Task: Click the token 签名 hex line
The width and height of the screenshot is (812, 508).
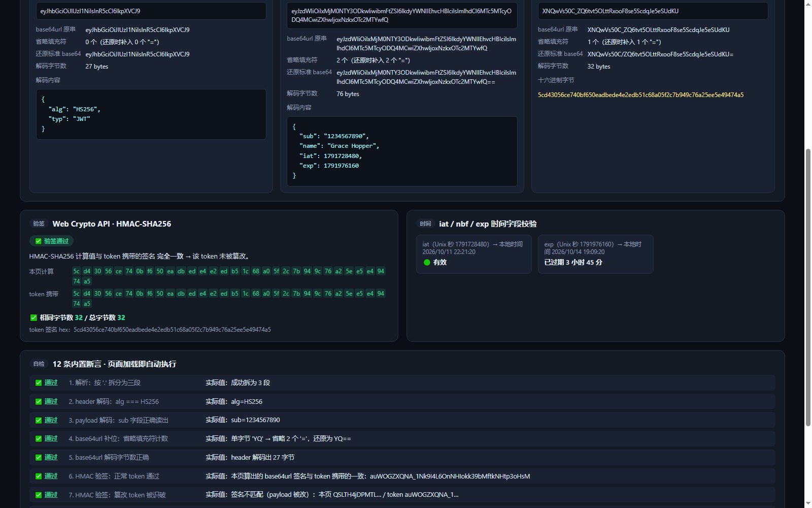Action: point(150,330)
